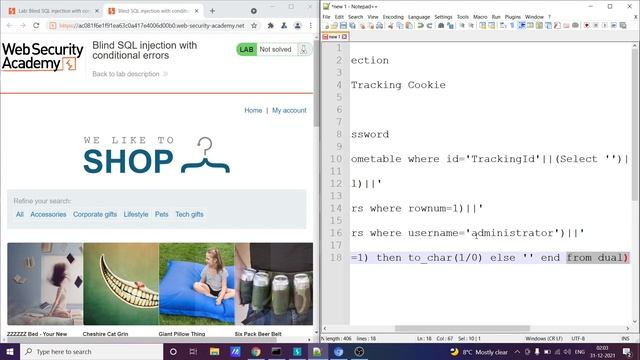640x360 pixels.
Task: Cut selection using the scissors icon
Action: [391, 25]
